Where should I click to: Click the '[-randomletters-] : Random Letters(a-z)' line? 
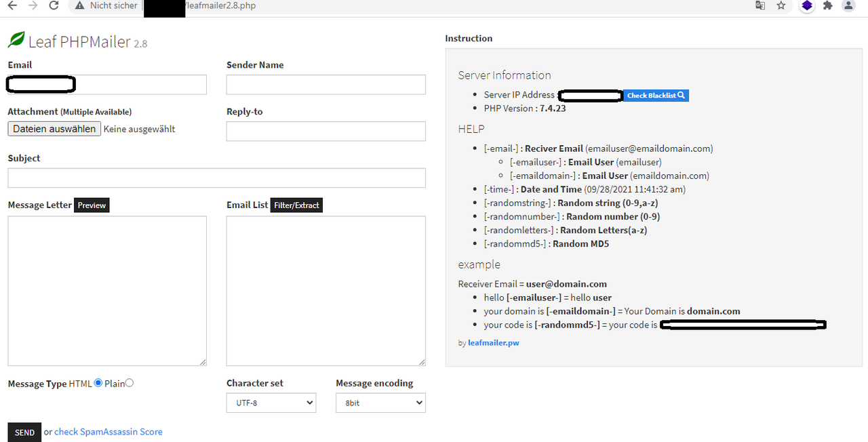point(566,230)
